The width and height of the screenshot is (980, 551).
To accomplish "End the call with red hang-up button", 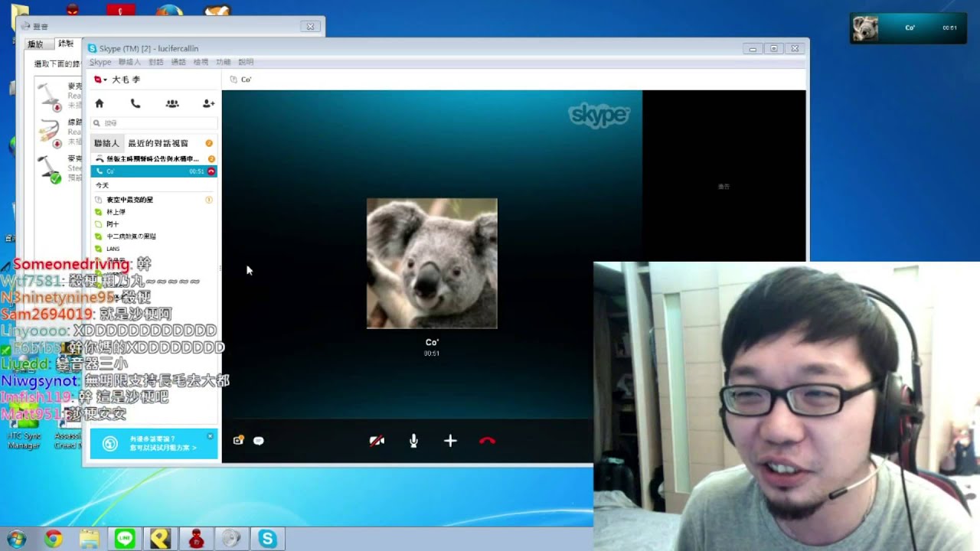I will (x=487, y=441).
